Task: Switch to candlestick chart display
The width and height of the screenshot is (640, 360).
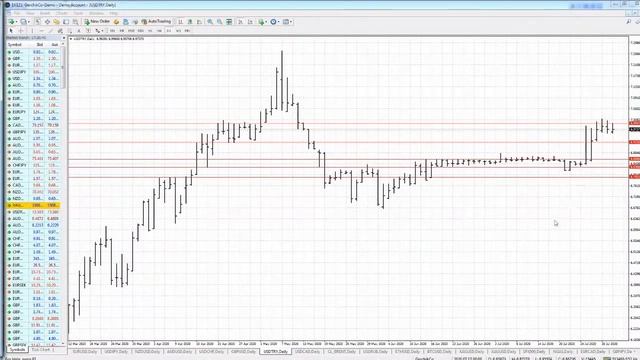Action: 190,22
